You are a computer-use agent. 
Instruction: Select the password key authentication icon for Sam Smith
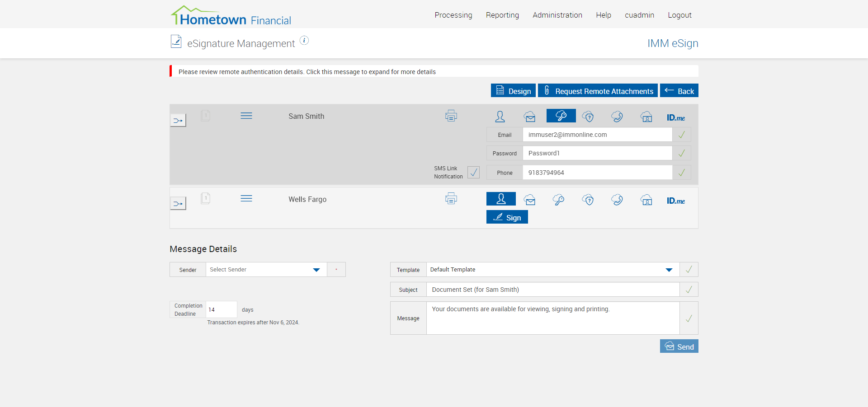[561, 116]
